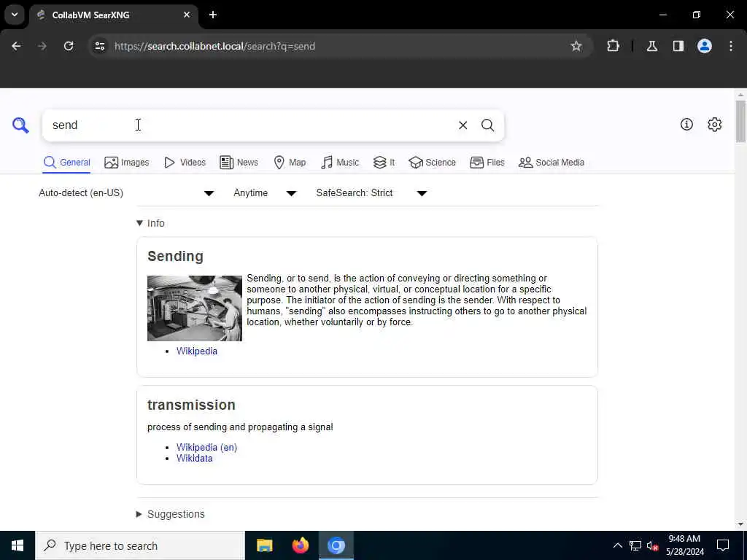Launch Firefox from the taskbar
Screen dimensions: 747x560
(300, 545)
